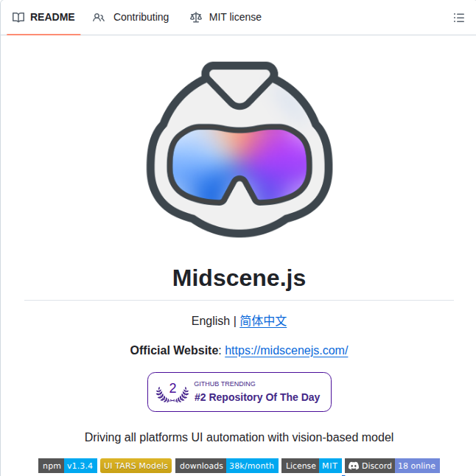Click the people icon beside Contributing
This screenshot has width=476, height=476.
click(x=99, y=17)
